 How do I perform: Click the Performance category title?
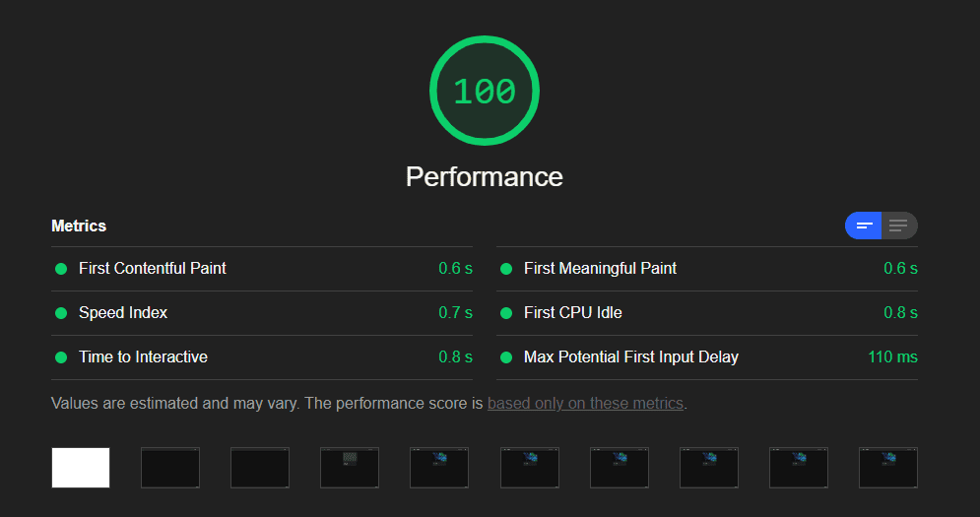coord(484,177)
